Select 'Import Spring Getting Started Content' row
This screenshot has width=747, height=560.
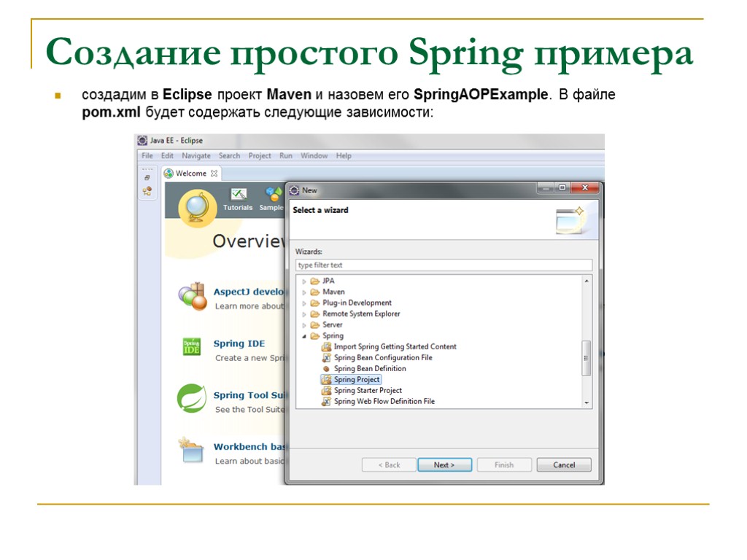(395, 346)
